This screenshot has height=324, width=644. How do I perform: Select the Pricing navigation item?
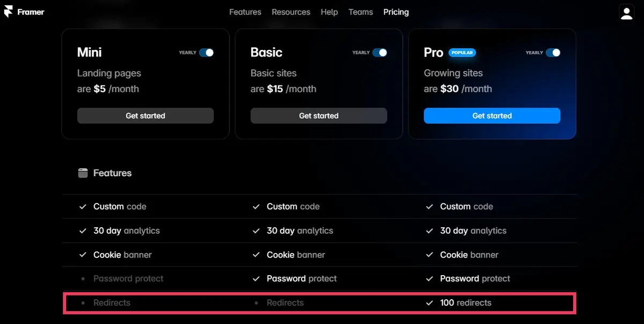396,12
